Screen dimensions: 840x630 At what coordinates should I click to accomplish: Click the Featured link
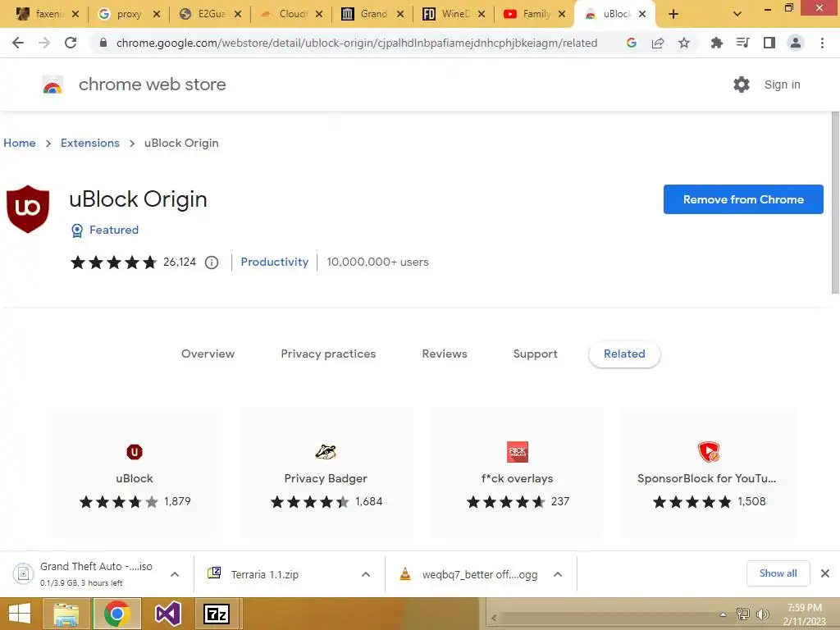pos(114,230)
